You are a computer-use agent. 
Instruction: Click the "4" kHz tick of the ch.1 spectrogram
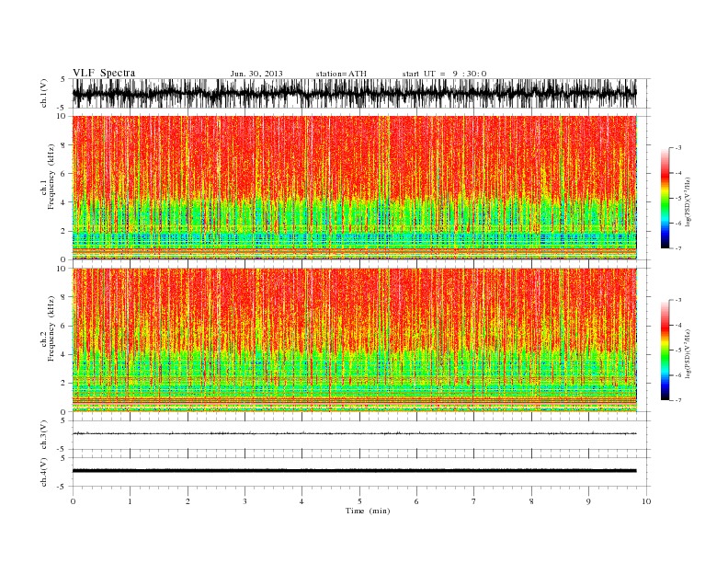(63, 202)
